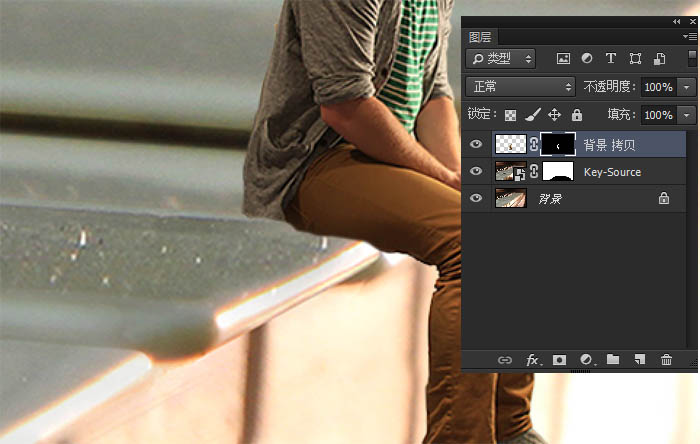Filter layers by pixel image icon
The image size is (700, 444).
[563, 58]
